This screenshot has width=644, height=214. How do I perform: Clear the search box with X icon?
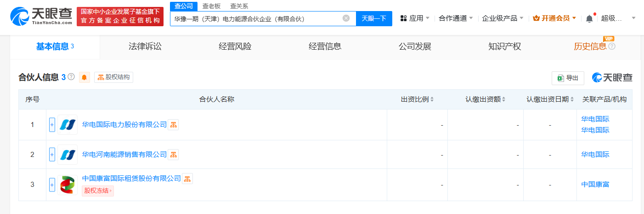tap(346, 18)
